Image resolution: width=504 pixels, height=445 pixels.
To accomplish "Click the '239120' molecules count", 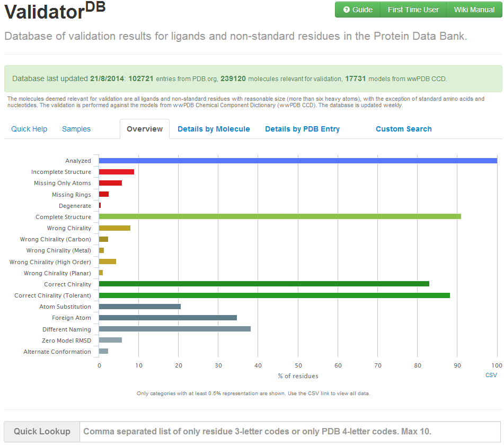I will coord(233,78).
